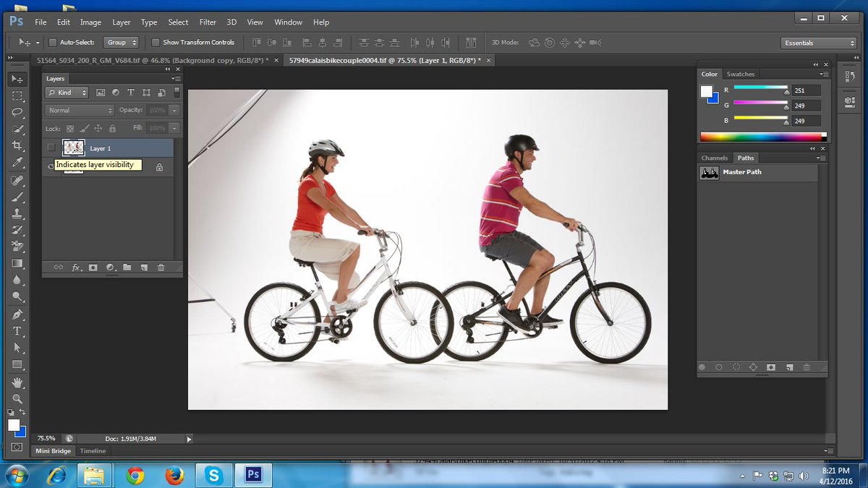The image size is (868, 488).
Task: Select the Hand tool
Action: 17,382
